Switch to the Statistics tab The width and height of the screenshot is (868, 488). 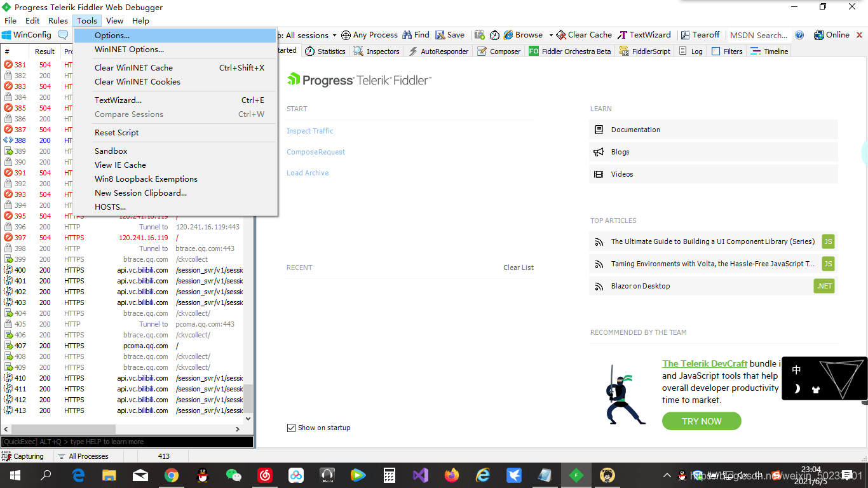pos(325,51)
